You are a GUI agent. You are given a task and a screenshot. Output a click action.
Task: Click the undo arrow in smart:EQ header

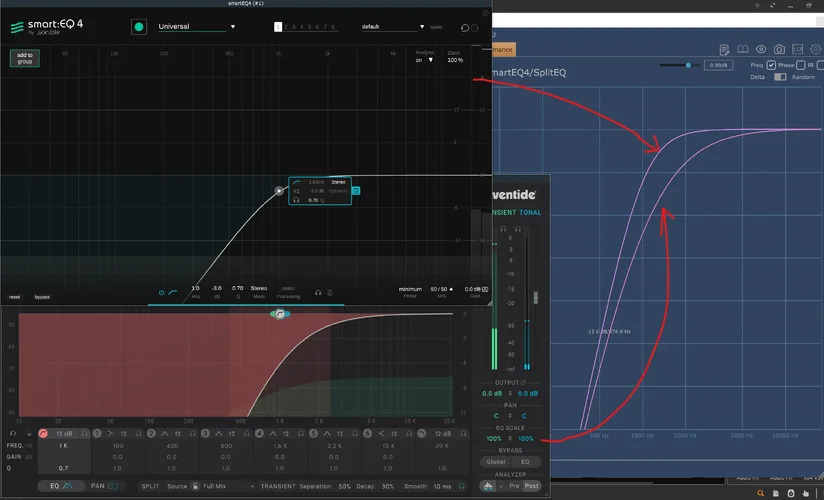pos(464,28)
